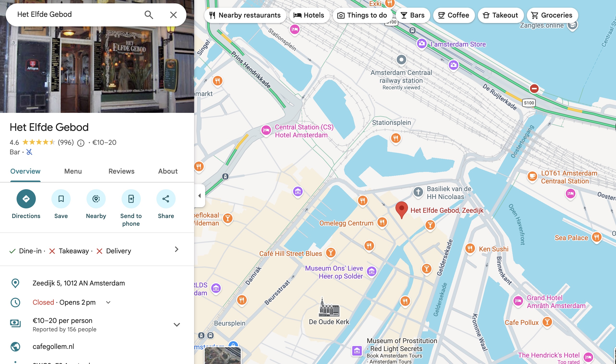The image size is (616, 364).
Task: Click the Omelegg Centrum restaurant pin
Action: (x=382, y=223)
